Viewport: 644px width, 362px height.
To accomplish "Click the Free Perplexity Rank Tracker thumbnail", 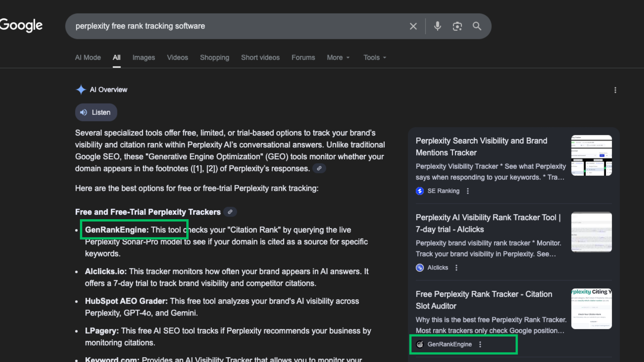I will 591,309.
